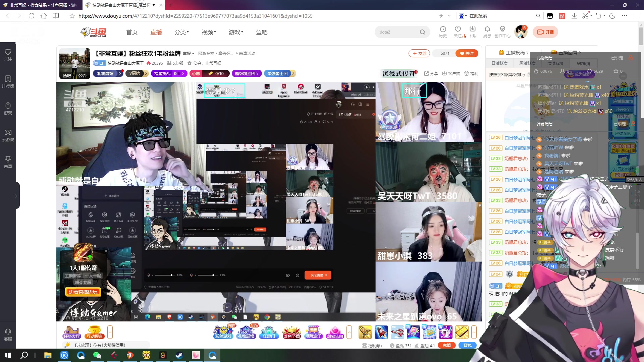Expand the 视频 dropdown in navigation
Image resolution: width=644 pixels, height=362 pixels.
(x=209, y=32)
